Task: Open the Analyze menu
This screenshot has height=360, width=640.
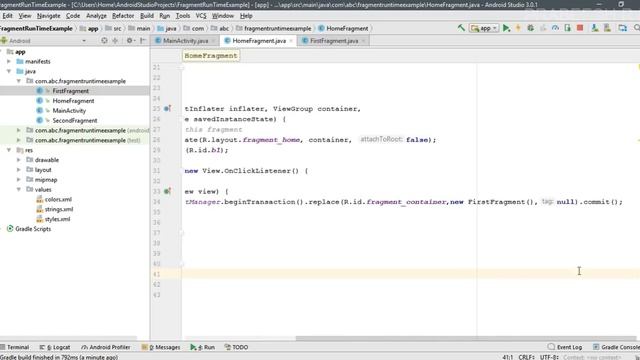Action: pyautogui.click(x=96, y=16)
